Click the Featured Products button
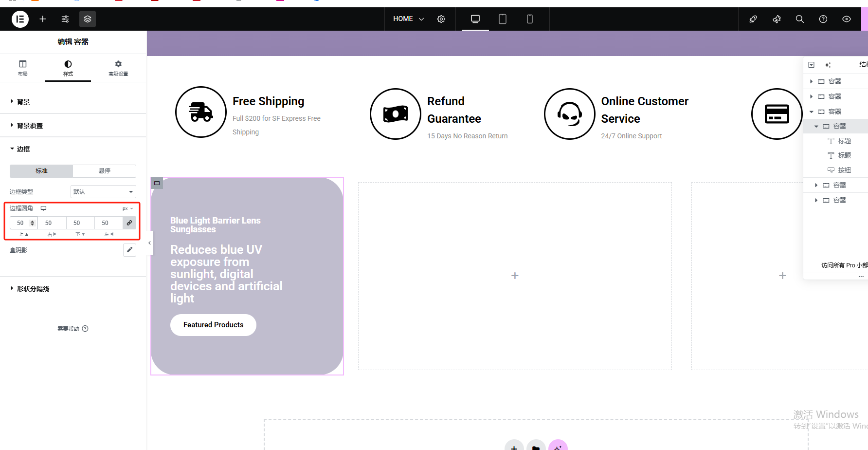Viewport: 868px width, 450px height. click(x=213, y=325)
